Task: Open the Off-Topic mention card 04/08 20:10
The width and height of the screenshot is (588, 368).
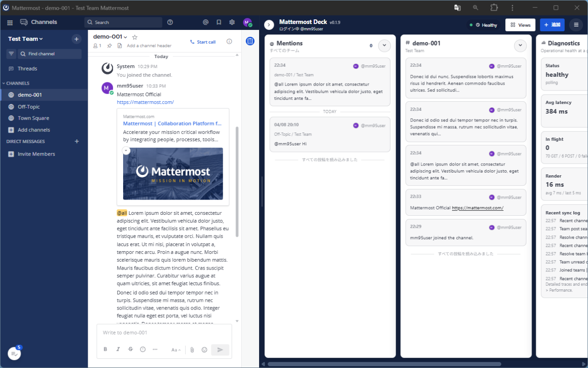Action: [x=330, y=134]
